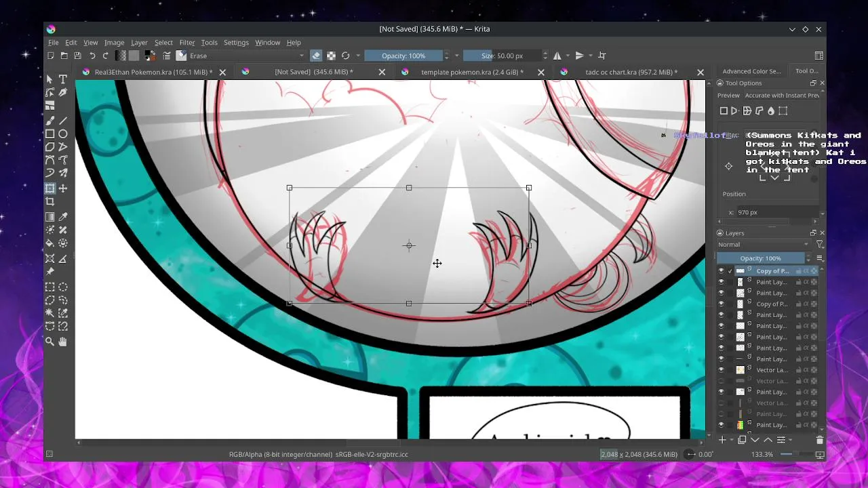The width and height of the screenshot is (868, 488).
Task: Select the Rectangular Selection tool
Action: coord(50,287)
